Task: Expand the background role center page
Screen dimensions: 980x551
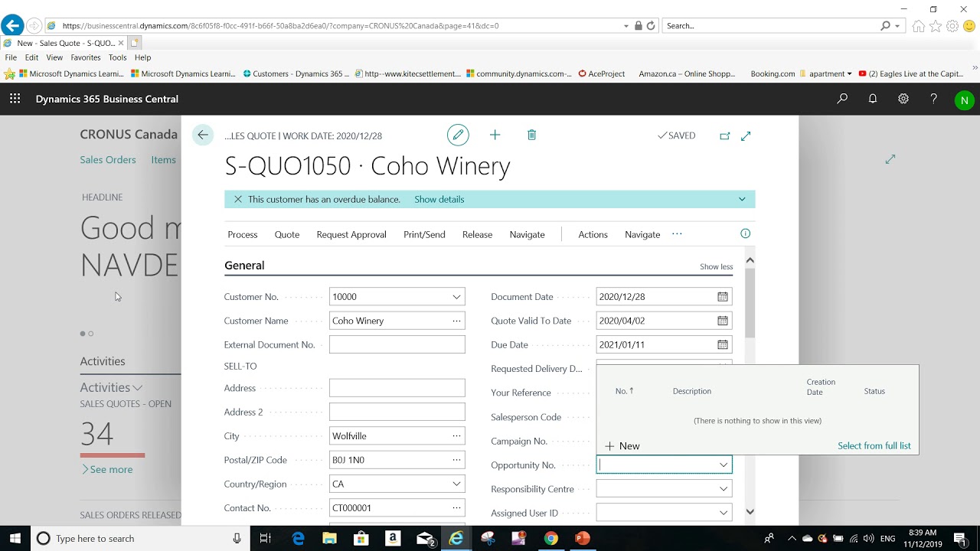Action: point(890,159)
